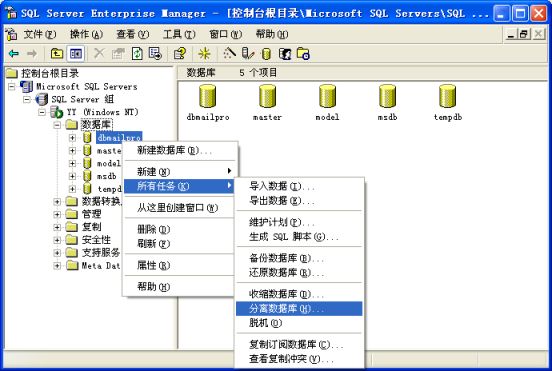Collapse the Microsoft SQL Servers tree node
The image size is (552, 371).
coord(12,86)
